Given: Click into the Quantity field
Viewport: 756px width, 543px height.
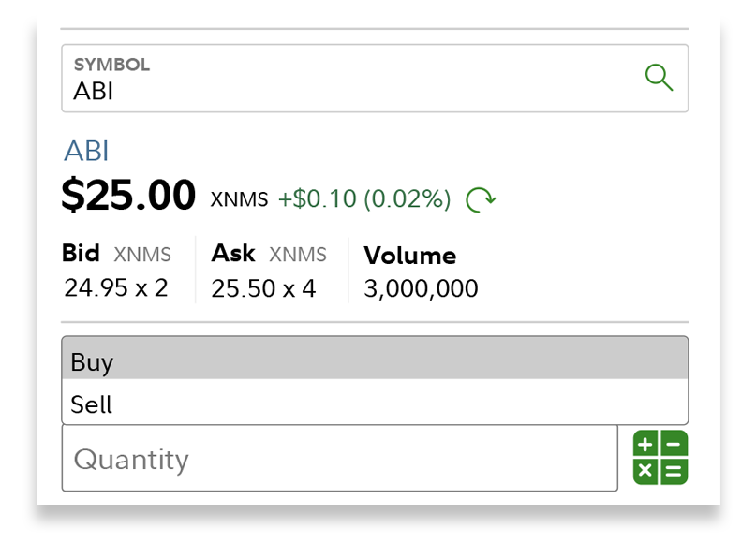Looking at the screenshot, I should coord(339,459).
